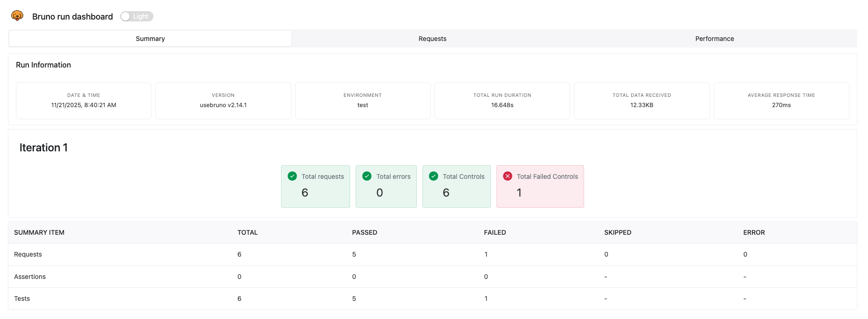
Task: Click the Total requests card
Action: 315,187
